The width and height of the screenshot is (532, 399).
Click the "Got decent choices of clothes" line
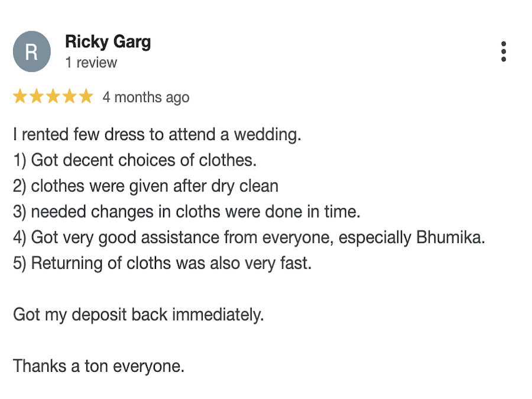tap(135, 160)
